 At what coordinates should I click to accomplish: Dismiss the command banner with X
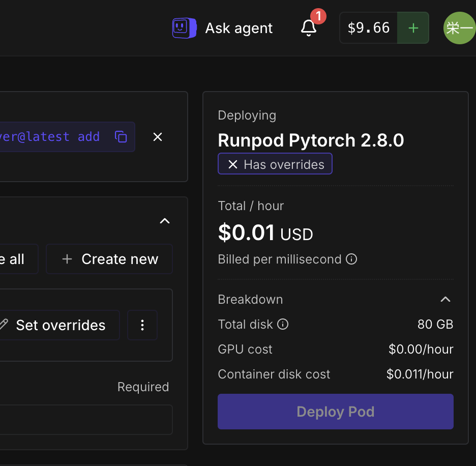tap(158, 137)
